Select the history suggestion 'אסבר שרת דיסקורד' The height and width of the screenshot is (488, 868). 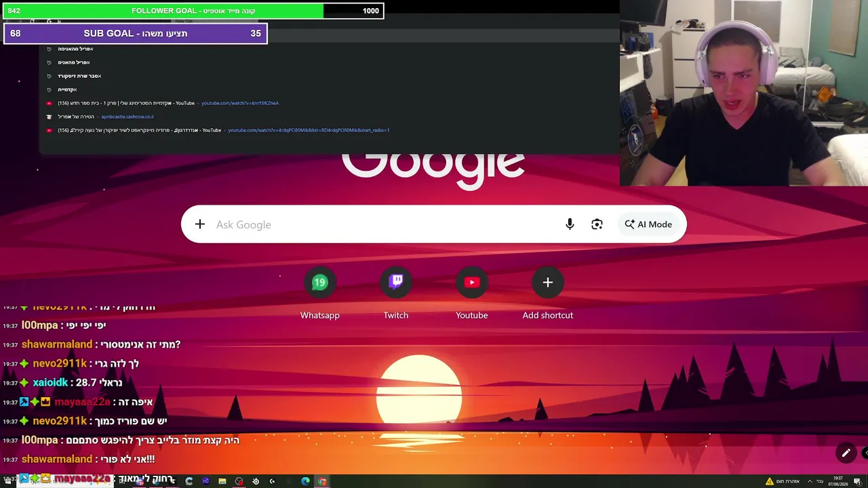330,76
